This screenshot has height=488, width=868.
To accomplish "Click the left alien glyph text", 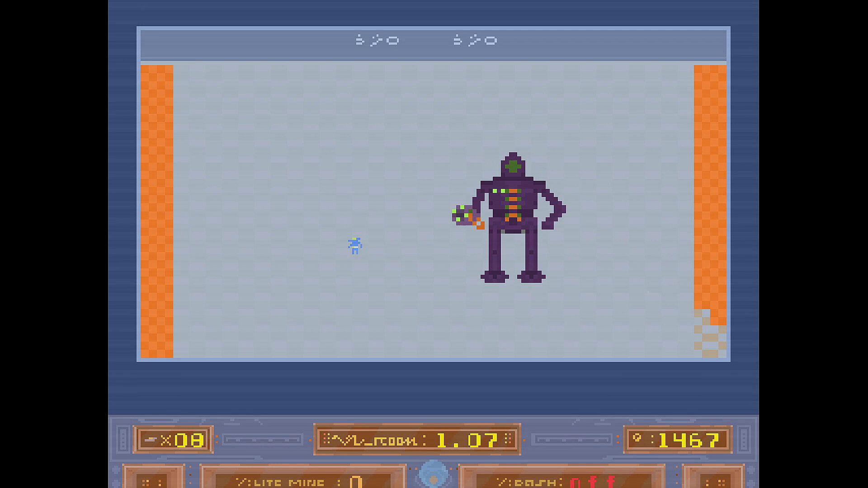I will pos(377,41).
